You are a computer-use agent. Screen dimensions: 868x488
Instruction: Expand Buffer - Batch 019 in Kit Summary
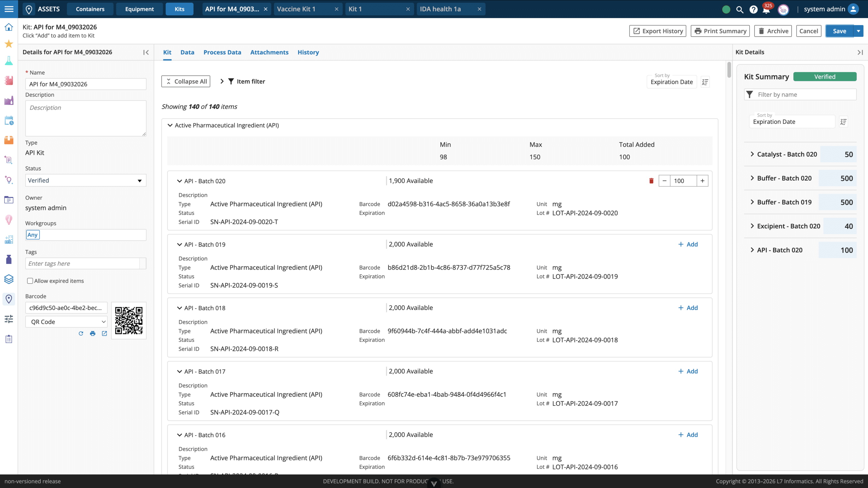point(752,202)
